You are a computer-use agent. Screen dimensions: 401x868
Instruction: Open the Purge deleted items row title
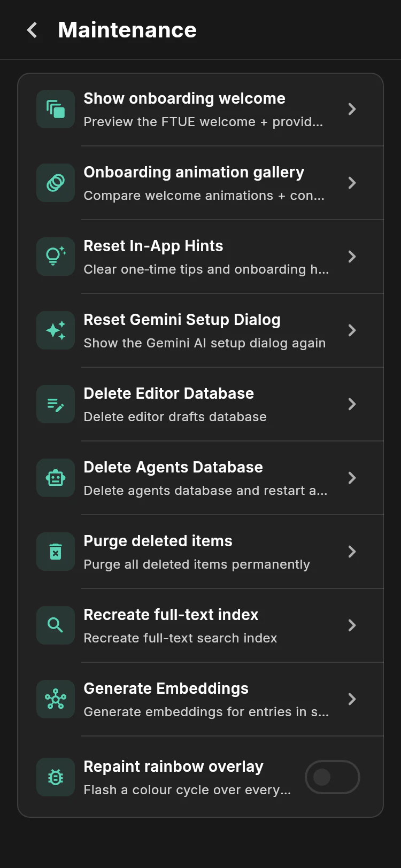(x=158, y=541)
